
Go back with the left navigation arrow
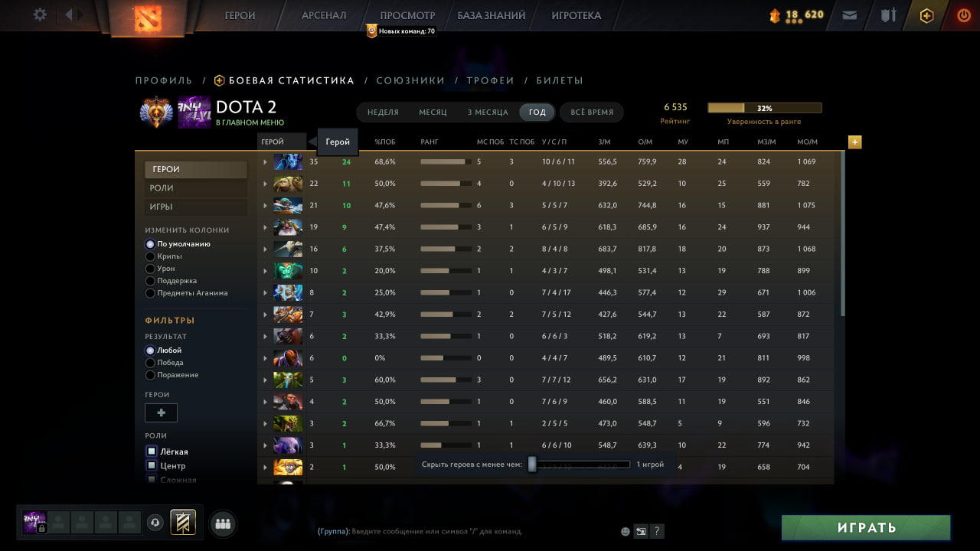[x=69, y=15]
